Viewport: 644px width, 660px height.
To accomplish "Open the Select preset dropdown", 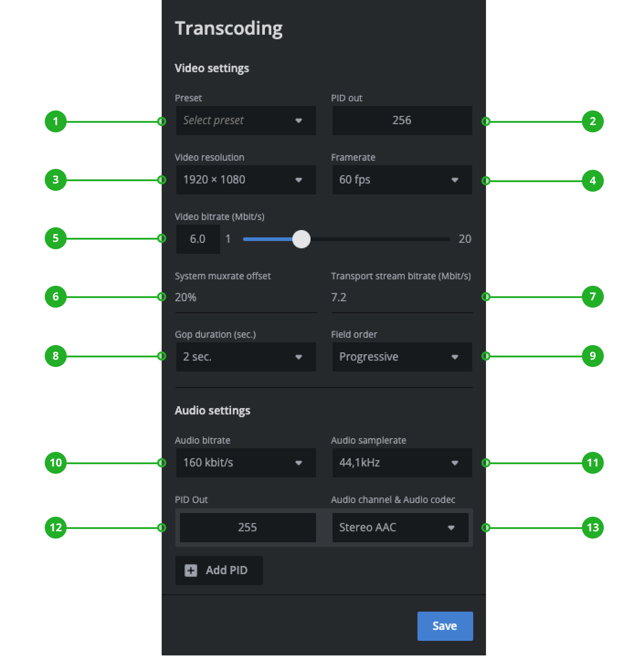I will pos(246,120).
